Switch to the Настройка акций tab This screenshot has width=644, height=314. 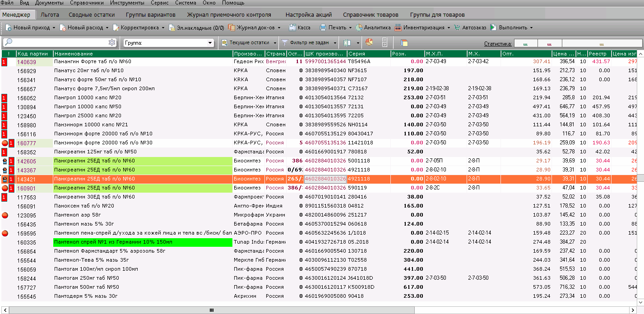pyautogui.click(x=309, y=15)
